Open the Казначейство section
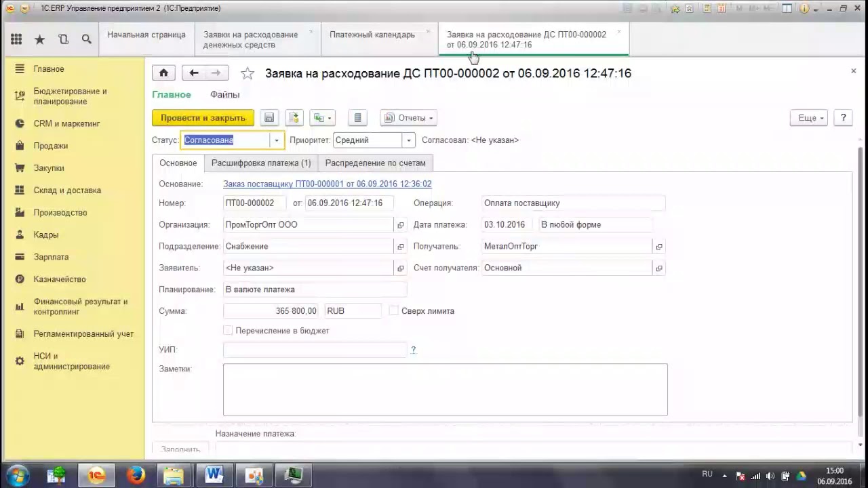 pyautogui.click(x=60, y=279)
